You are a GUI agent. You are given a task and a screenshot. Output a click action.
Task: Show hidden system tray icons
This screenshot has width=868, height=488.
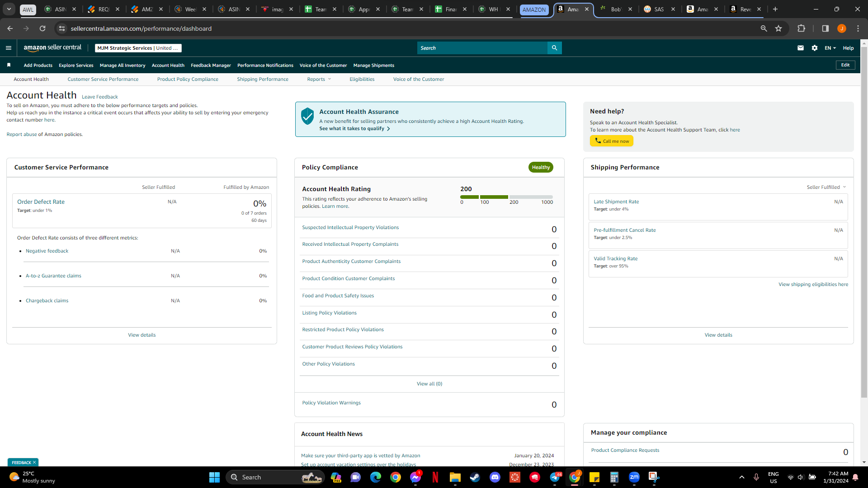pos(742,477)
